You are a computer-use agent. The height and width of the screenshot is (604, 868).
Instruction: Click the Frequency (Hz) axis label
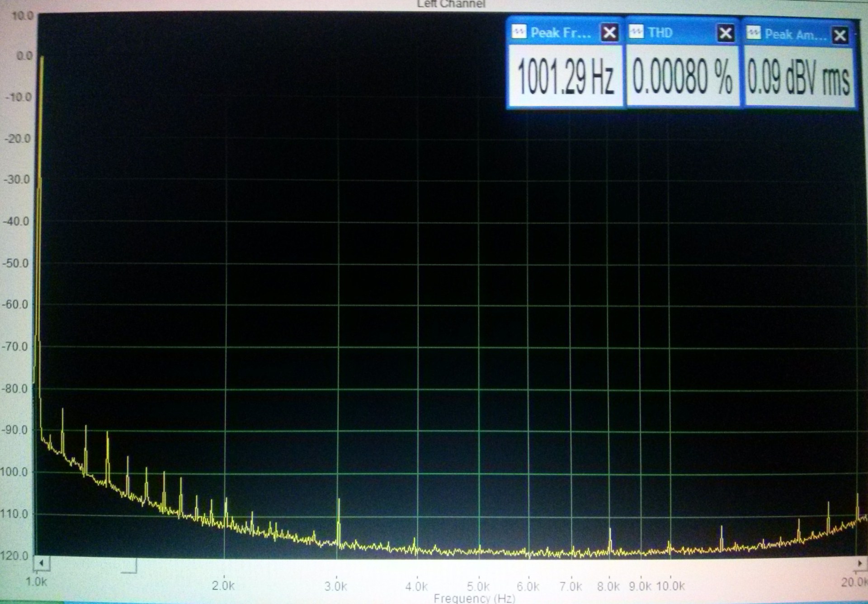tap(474, 599)
